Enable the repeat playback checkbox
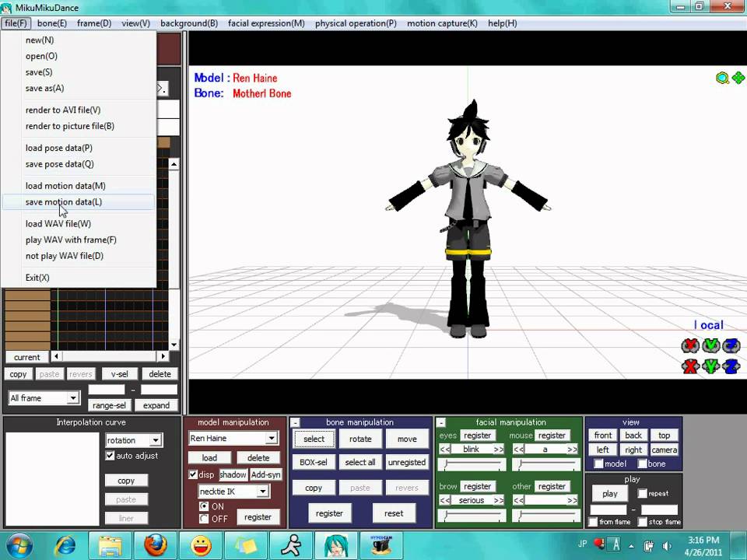 (x=643, y=493)
